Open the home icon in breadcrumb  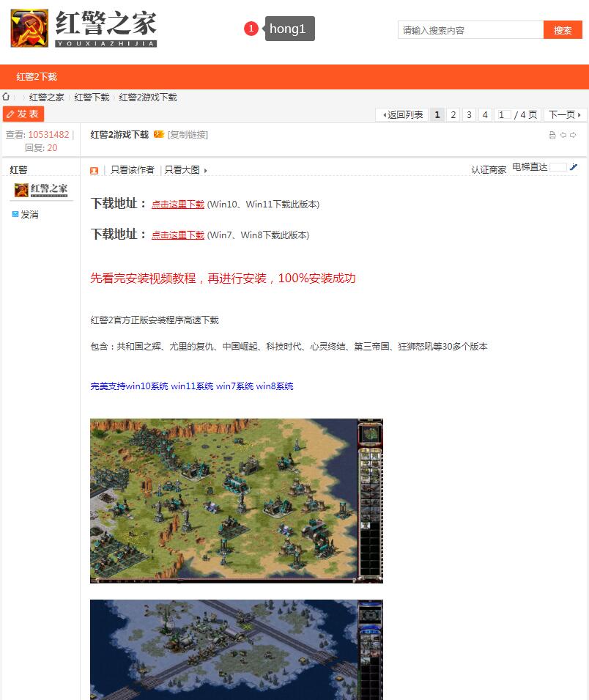[x=6, y=97]
